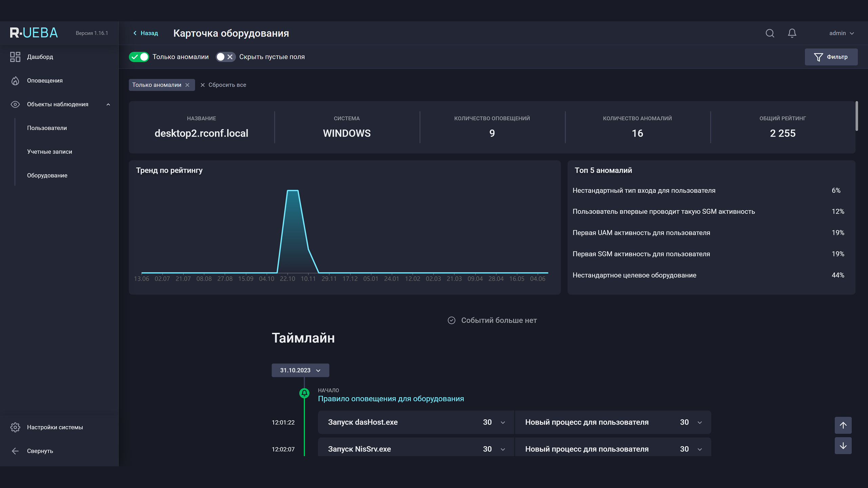
Task: Open the admin user menu
Action: pos(841,33)
